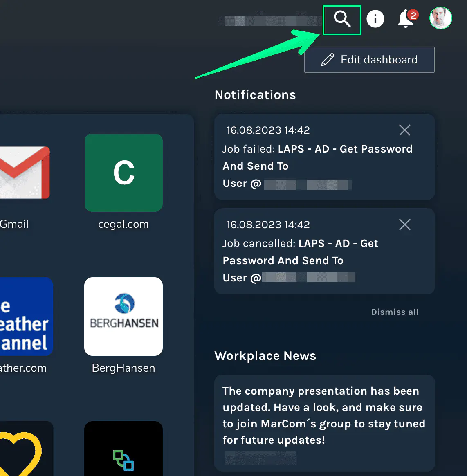Open the green cegal.com tile

click(x=123, y=173)
